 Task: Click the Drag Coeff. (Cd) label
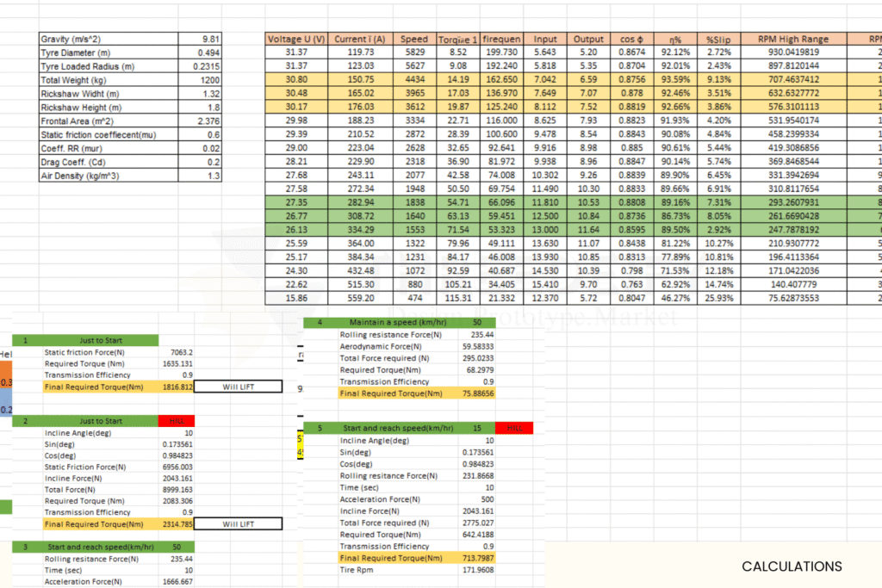click(x=109, y=162)
